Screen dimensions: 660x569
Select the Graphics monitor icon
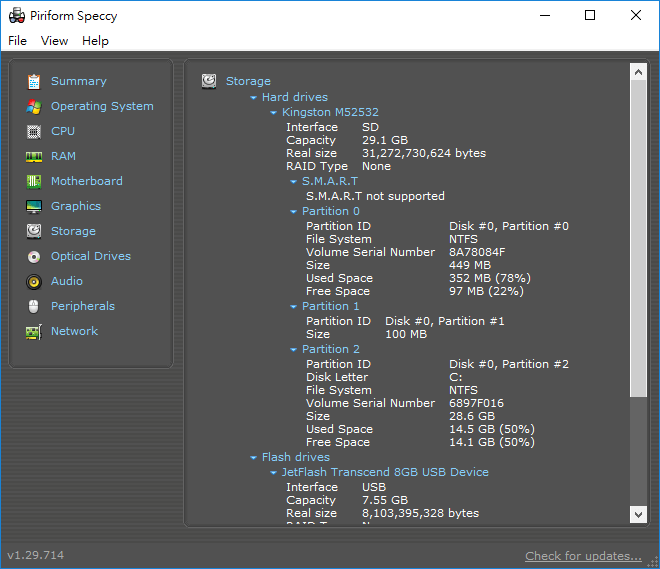pyautogui.click(x=34, y=206)
